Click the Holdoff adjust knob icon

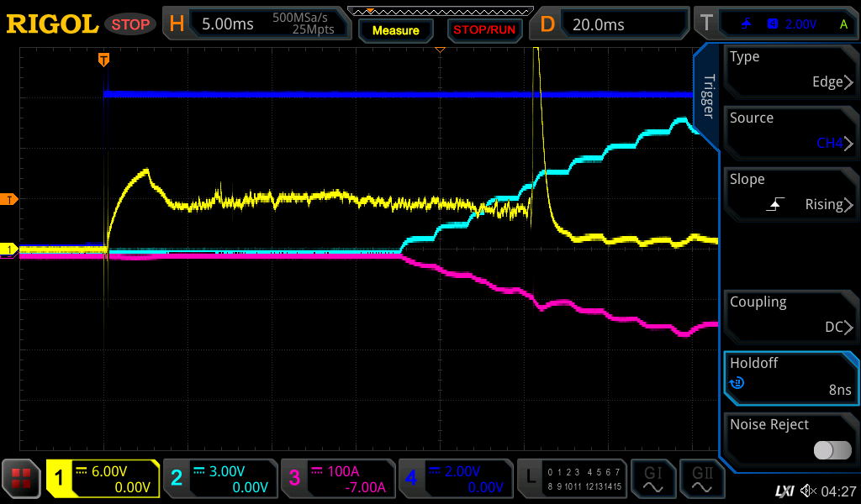click(737, 383)
